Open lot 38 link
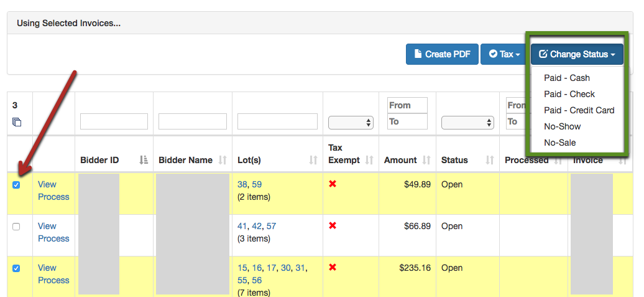644x297 pixels. [242, 184]
